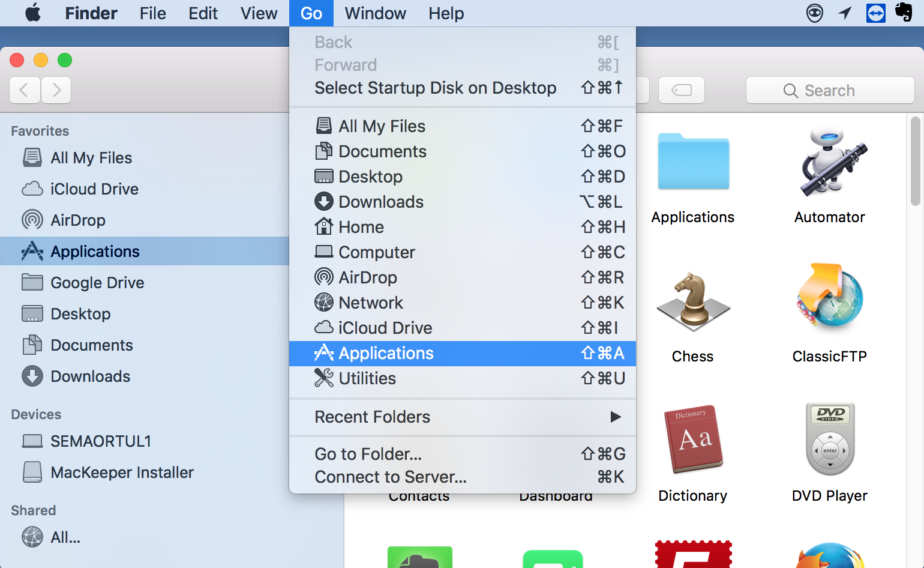Click the Finder window vertical scrollbar
This screenshot has width=924, height=568.
coord(915,162)
